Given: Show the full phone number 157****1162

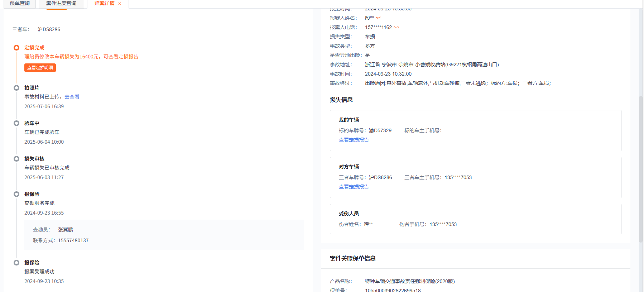Looking at the screenshot, I should [396, 27].
